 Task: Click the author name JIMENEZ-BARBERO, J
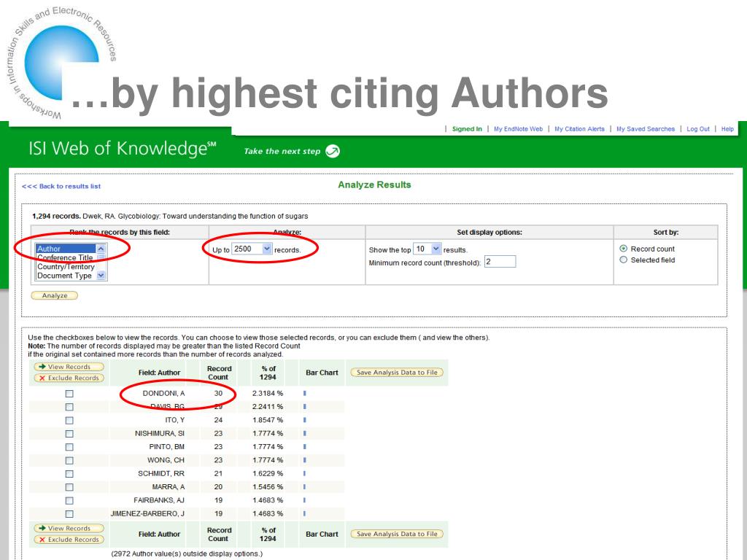tap(147, 513)
